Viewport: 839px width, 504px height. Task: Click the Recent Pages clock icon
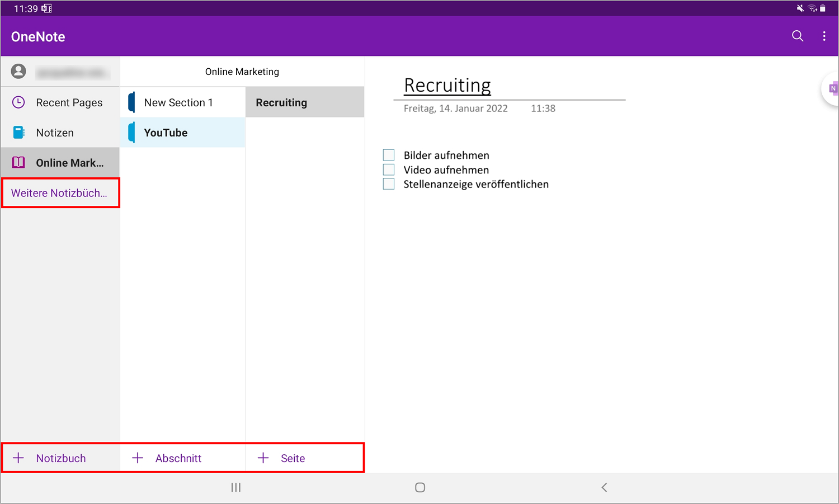click(18, 102)
